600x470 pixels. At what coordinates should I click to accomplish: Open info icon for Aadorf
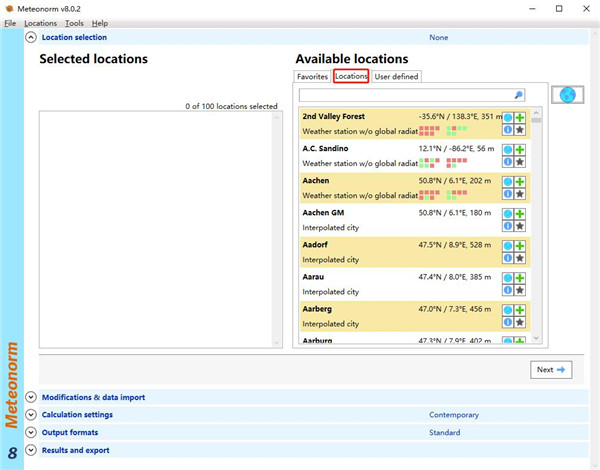tap(508, 257)
